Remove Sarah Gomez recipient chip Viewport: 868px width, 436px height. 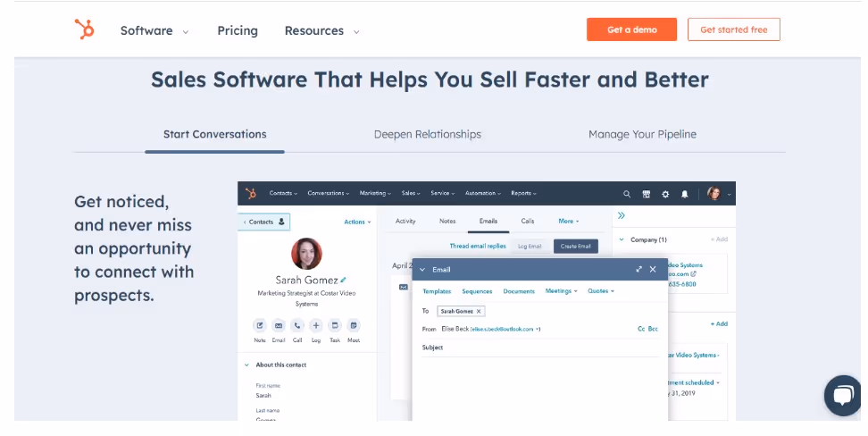(x=479, y=311)
